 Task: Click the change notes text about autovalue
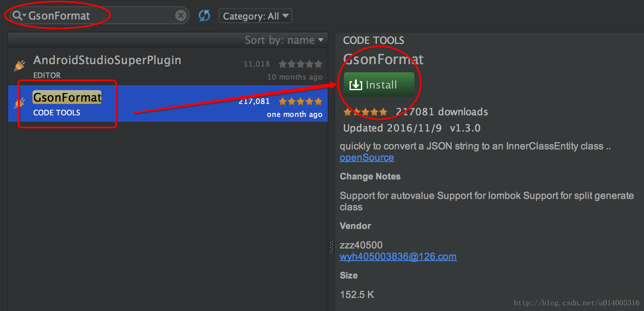tap(487, 201)
